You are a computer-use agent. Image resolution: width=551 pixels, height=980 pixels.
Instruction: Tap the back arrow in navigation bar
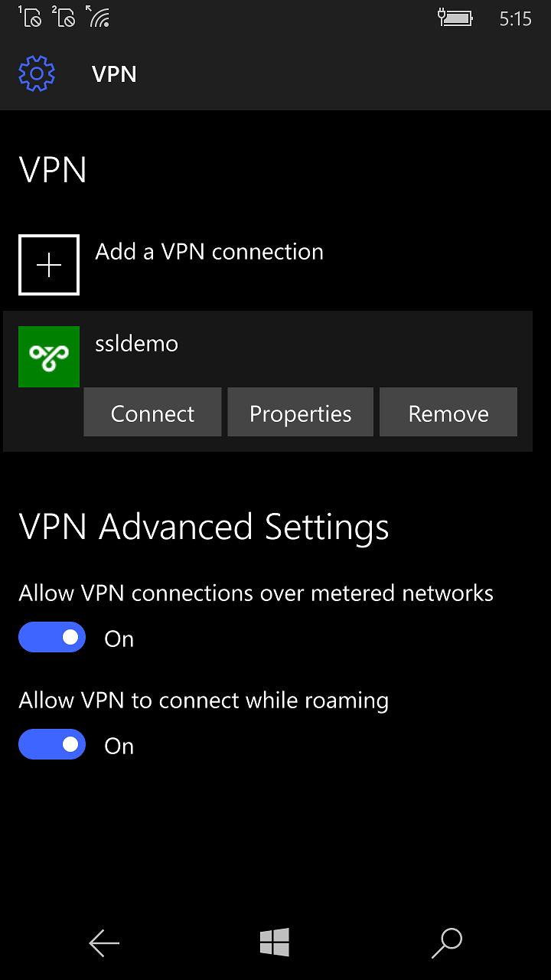point(104,942)
